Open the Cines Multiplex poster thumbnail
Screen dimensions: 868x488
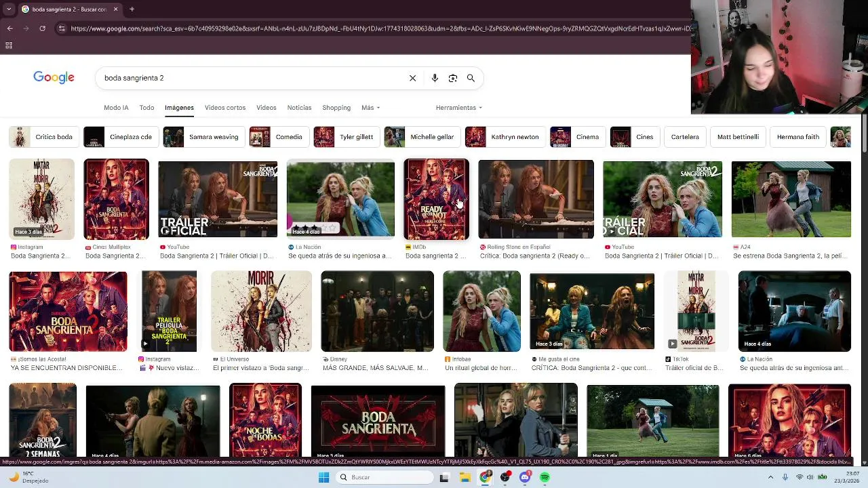(x=116, y=199)
